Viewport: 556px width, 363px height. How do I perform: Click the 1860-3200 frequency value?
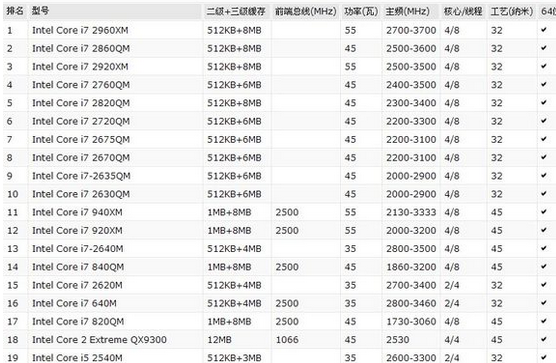click(x=411, y=267)
